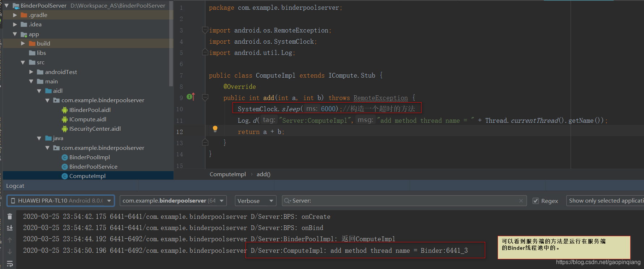Toggle the Regex checkbox
The image size is (644, 269).
click(x=536, y=201)
